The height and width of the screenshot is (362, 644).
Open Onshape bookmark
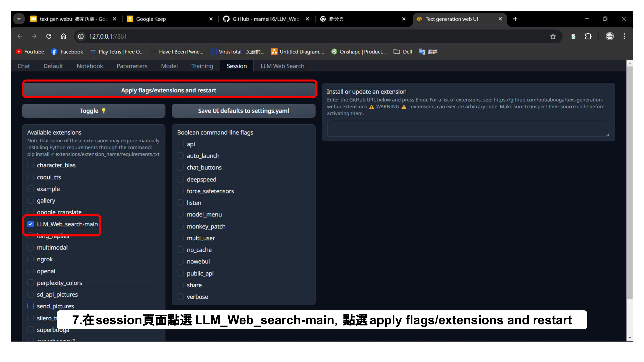358,52
